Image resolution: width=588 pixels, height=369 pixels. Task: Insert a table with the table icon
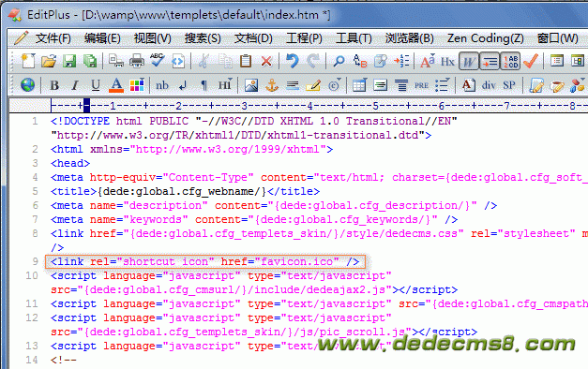[x=359, y=85]
